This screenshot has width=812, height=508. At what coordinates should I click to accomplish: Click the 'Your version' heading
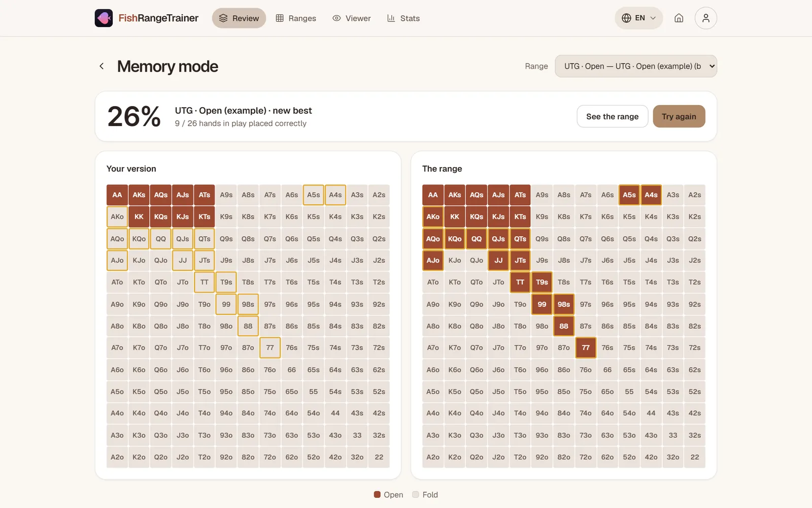click(x=131, y=169)
